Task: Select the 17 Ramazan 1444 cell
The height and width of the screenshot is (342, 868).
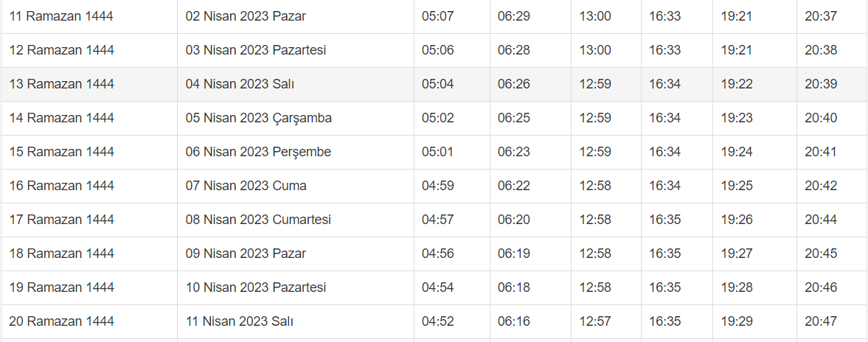Action: point(62,220)
